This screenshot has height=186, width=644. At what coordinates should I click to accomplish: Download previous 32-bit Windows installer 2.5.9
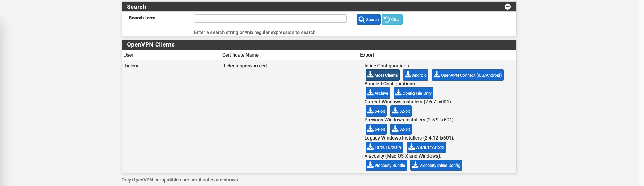[401, 129]
